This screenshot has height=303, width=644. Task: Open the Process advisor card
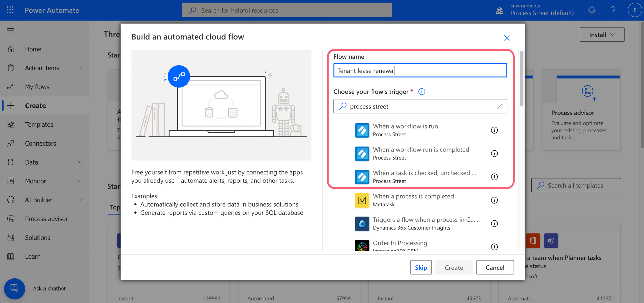(581, 110)
